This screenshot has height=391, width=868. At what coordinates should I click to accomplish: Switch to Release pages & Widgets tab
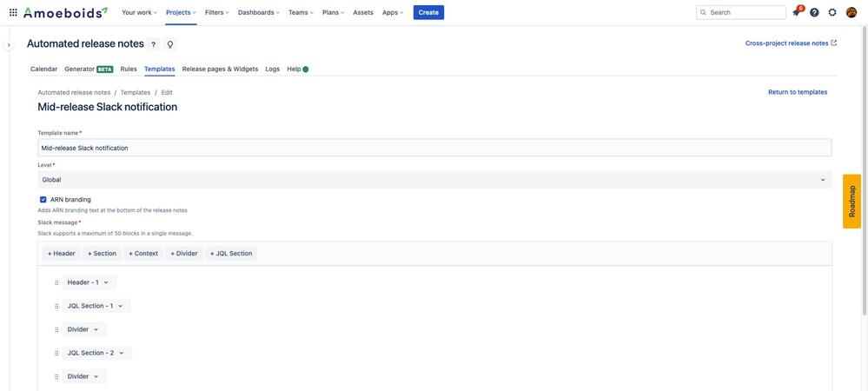[220, 70]
